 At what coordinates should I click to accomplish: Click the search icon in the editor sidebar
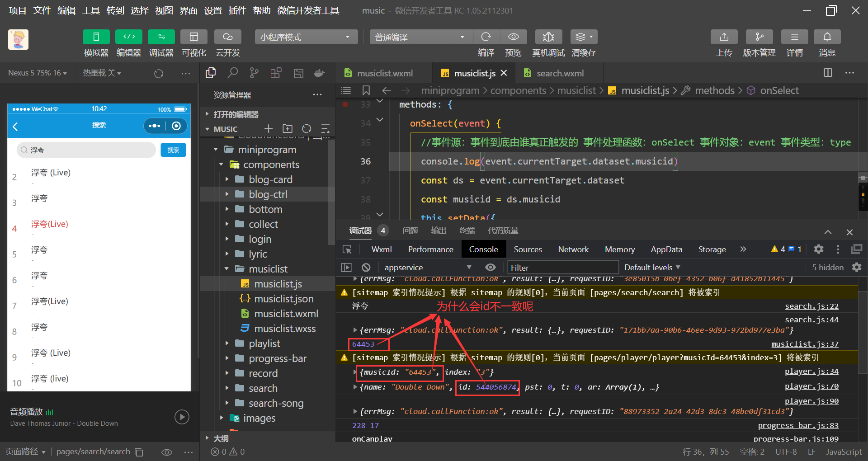coord(233,73)
